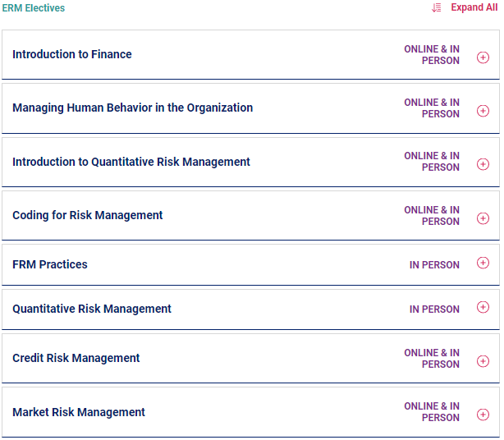
Task: Click the ERM Electives heading
Action: 34,8
